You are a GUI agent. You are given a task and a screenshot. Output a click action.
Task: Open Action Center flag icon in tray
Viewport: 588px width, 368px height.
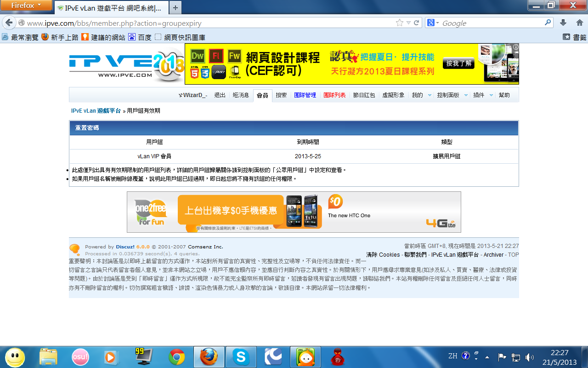(502, 357)
